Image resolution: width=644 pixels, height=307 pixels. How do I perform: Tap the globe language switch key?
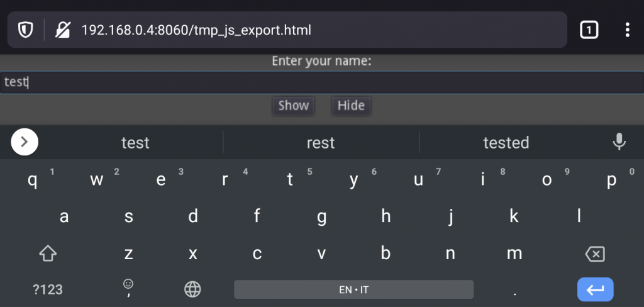point(192,289)
